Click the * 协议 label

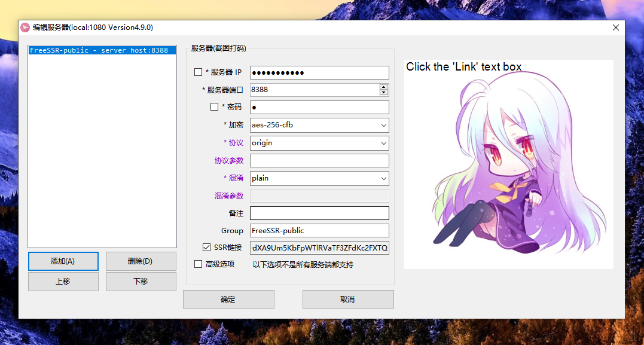pyautogui.click(x=233, y=143)
